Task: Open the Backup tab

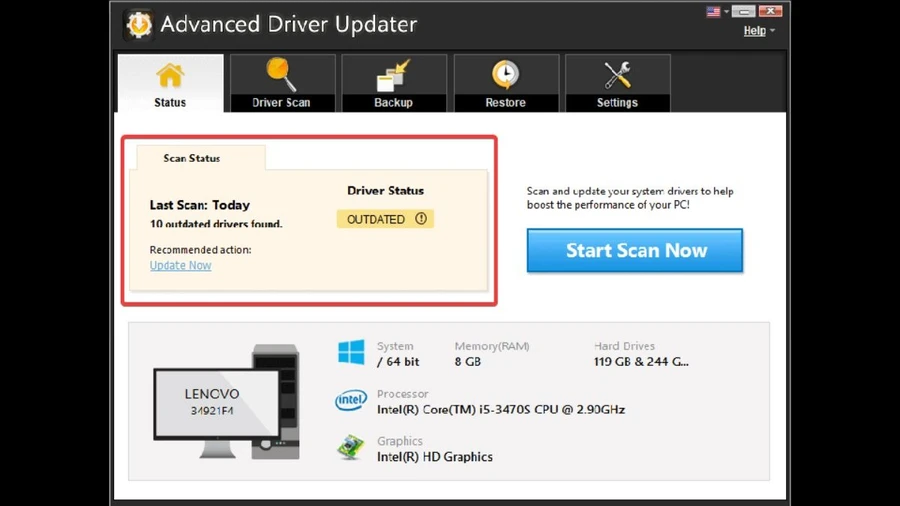Action: click(394, 83)
